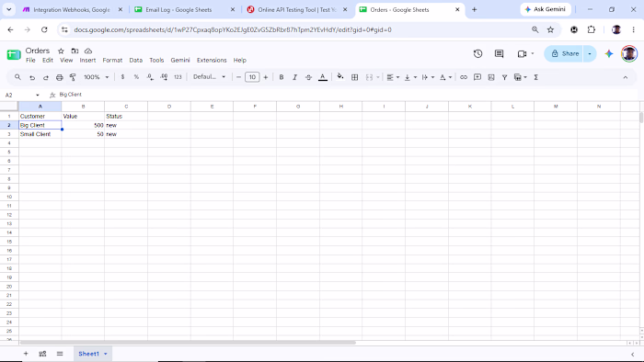Click the Meet video call icon
This screenshot has width=644, height=362.
point(522,53)
